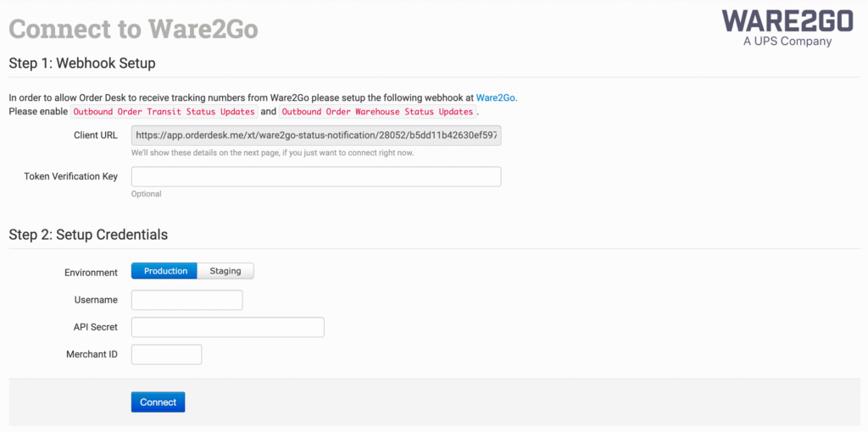Switch environment to Staging

(225, 271)
